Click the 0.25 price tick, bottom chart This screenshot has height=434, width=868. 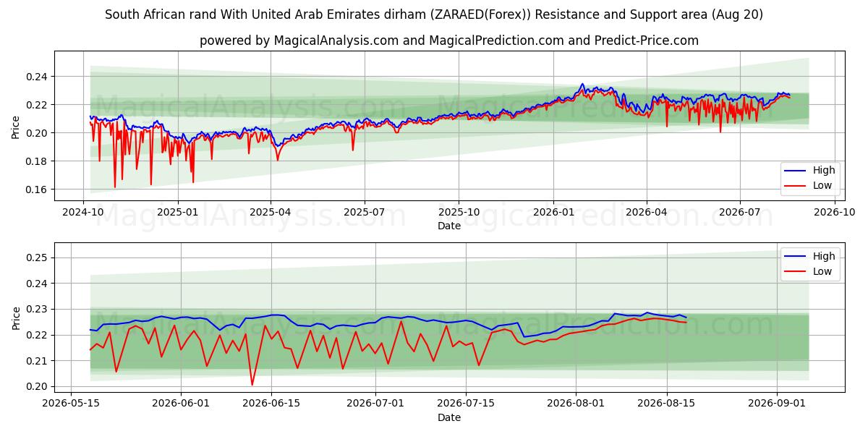point(38,258)
